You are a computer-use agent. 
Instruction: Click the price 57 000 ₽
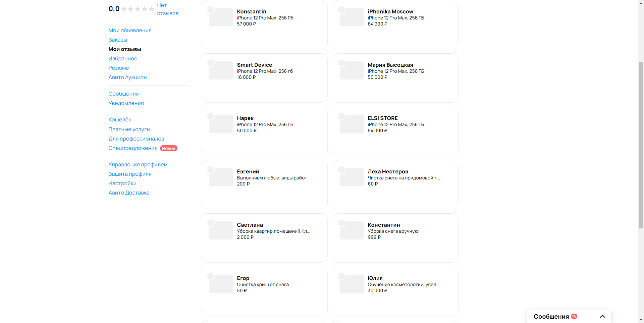point(247,24)
